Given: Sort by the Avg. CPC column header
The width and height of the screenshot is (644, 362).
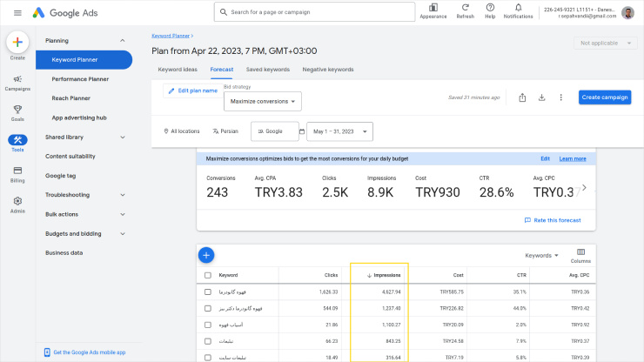Looking at the screenshot, I should [579, 275].
